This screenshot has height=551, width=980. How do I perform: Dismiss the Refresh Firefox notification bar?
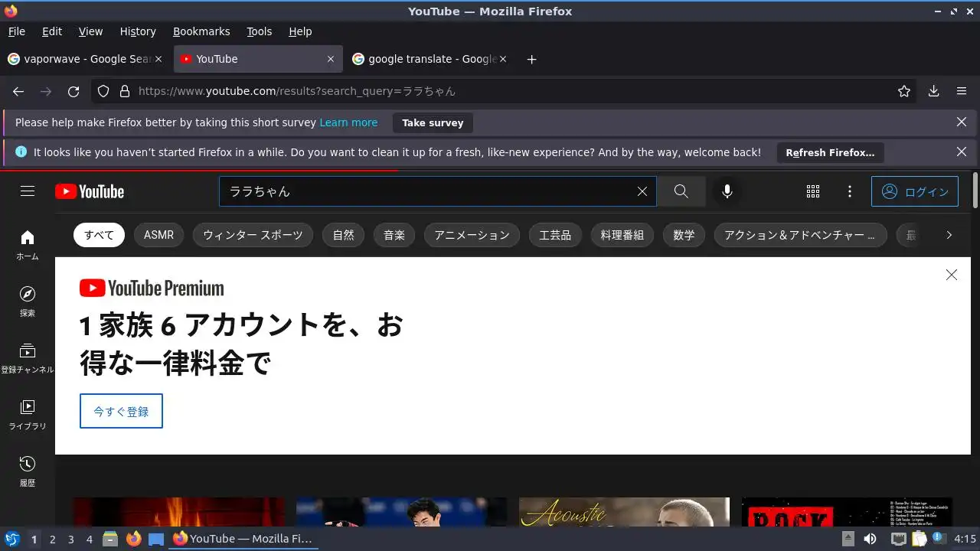coord(962,152)
